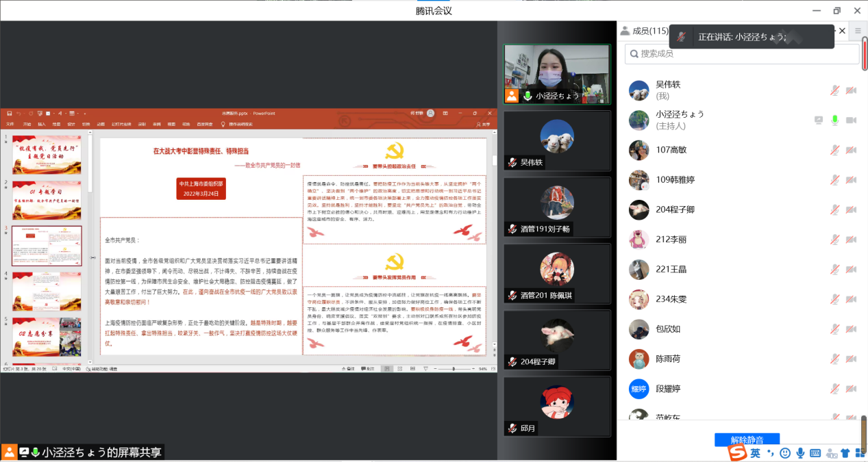Open the Sogou soft keyboard icon
The width and height of the screenshot is (868, 462).
tap(815, 452)
